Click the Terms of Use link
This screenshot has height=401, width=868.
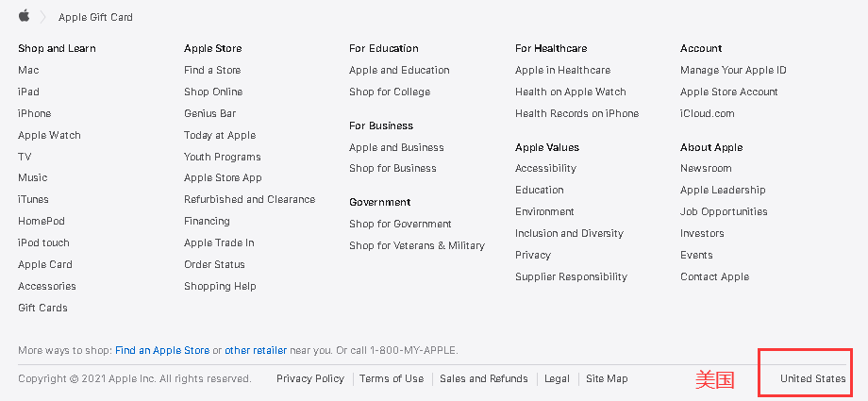tap(392, 378)
